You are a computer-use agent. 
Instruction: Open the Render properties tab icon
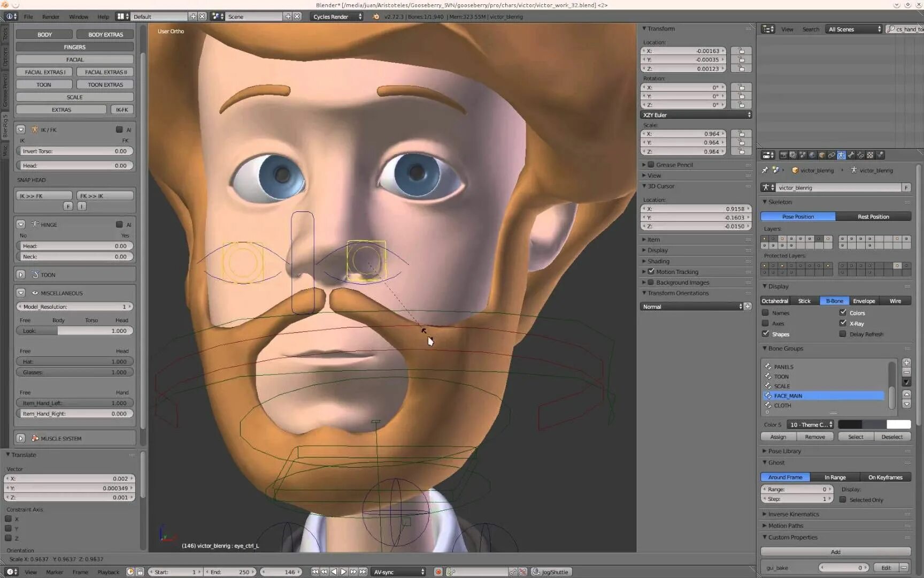[x=783, y=155]
